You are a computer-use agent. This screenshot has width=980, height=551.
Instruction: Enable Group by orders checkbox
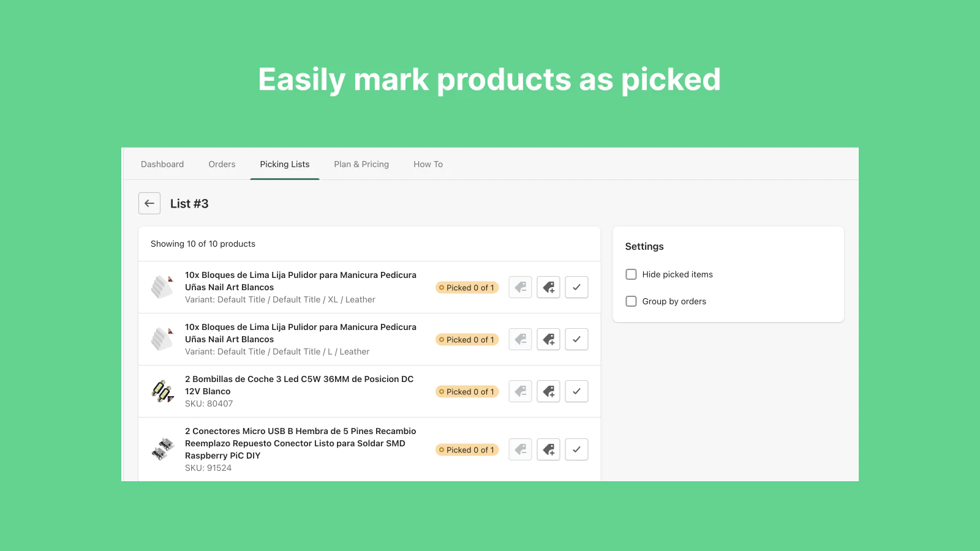coord(631,301)
